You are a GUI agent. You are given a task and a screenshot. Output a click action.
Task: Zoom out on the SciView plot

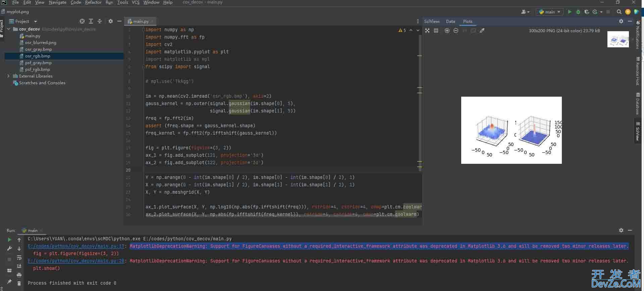pos(455,31)
